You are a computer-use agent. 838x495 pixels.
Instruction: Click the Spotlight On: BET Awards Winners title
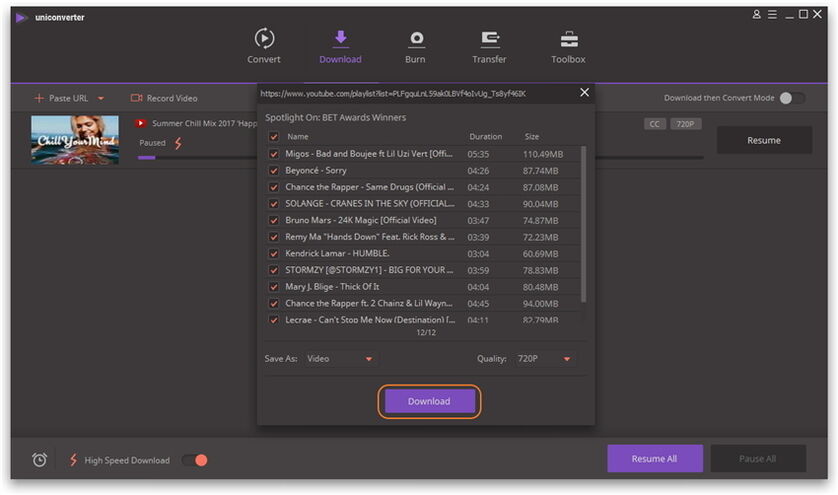tap(336, 118)
